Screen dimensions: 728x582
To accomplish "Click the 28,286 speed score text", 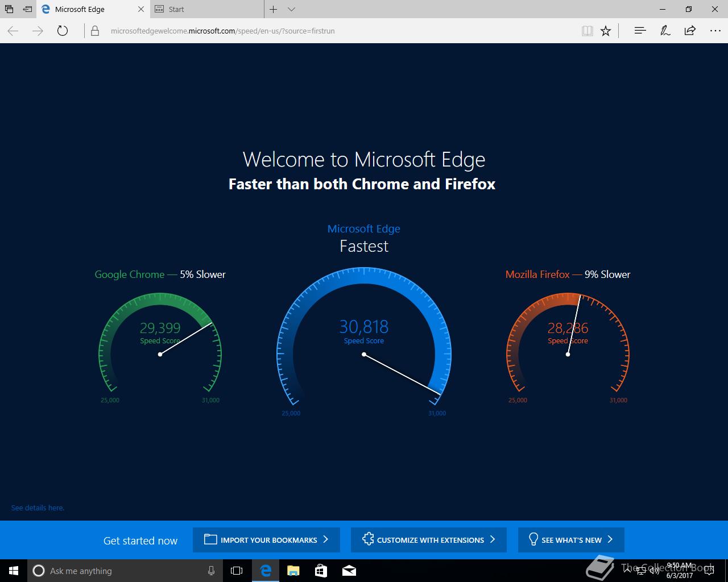I will (568, 328).
